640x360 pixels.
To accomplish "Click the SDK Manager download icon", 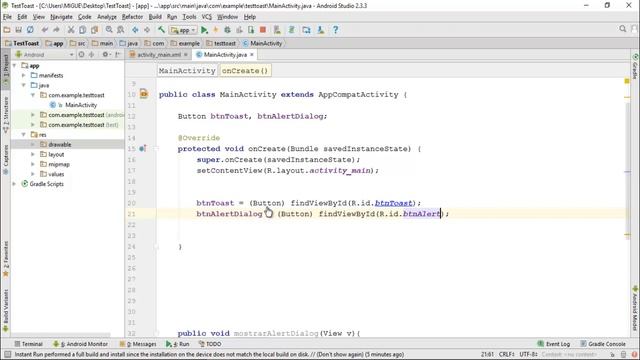I will pyautogui.click(x=321, y=30).
